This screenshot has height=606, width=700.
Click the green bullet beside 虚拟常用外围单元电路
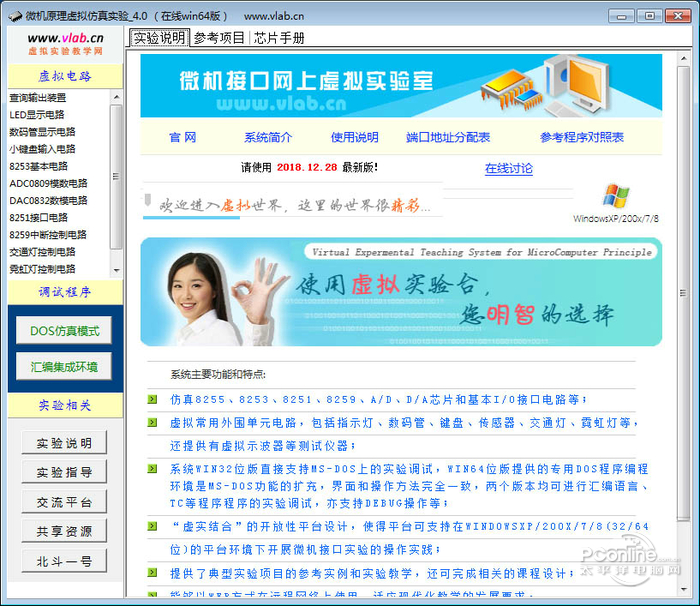(152, 422)
